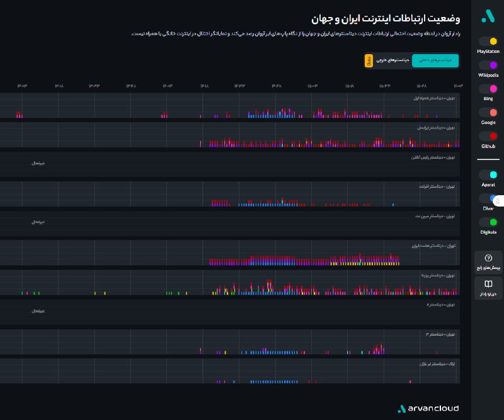The image size is (504, 420).
Task: Click the Tehran Hamrah-e Avval datacenter chart
Action: (x=230, y=106)
